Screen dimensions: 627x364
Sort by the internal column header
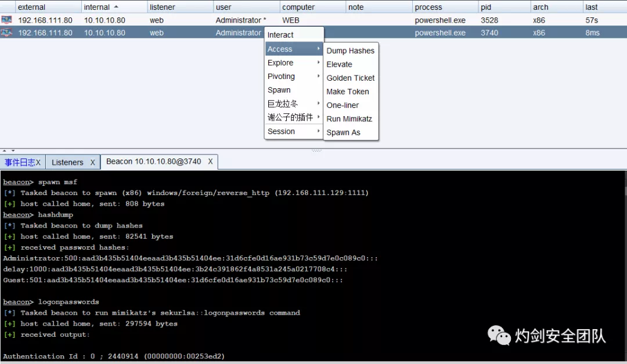(x=114, y=7)
